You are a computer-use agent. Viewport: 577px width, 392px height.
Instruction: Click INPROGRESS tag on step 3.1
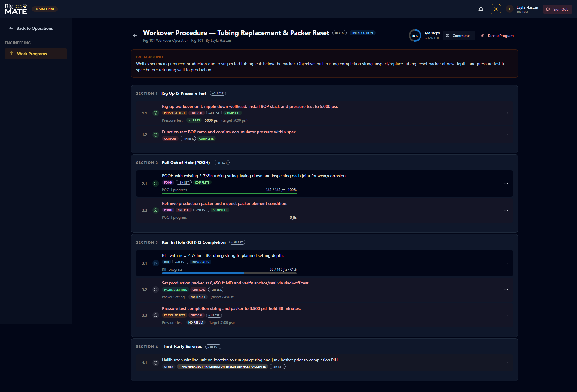[x=200, y=262]
